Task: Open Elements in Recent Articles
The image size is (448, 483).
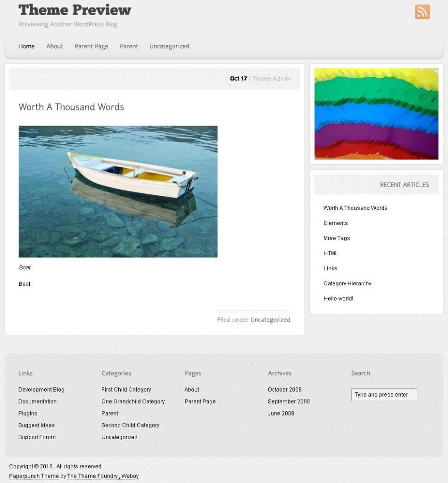Action: pyautogui.click(x=336, y=223)
